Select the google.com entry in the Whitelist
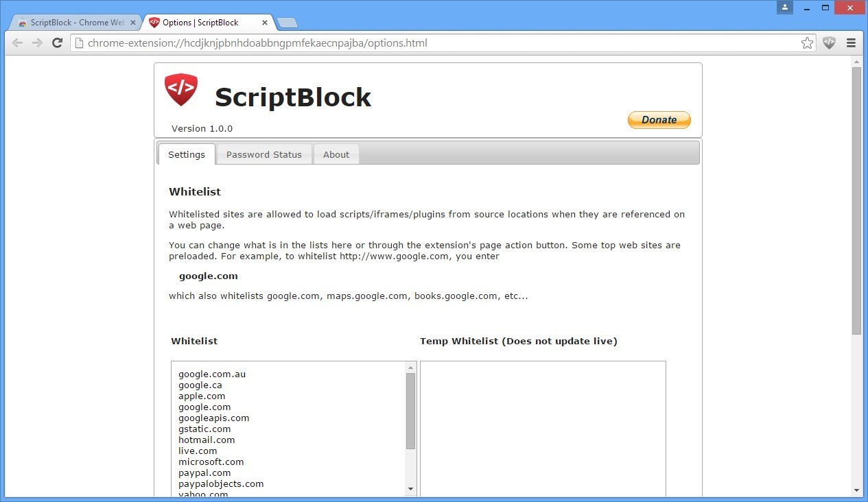 point(204,407)
